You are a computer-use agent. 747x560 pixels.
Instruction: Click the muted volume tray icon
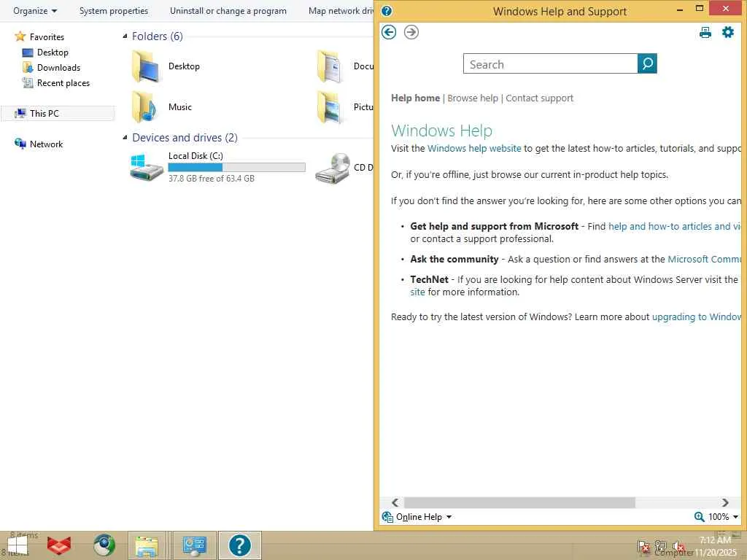point(678,546)
